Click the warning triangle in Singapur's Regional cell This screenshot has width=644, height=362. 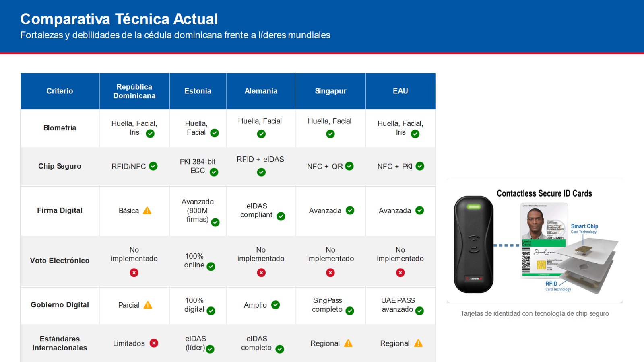click(x=348, y=343)
